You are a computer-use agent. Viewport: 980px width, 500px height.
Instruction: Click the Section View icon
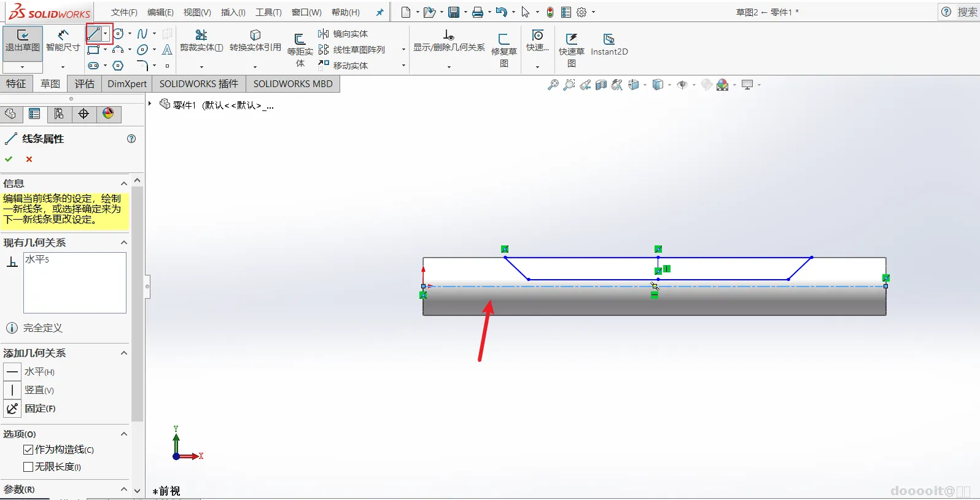tap(601, 85)
